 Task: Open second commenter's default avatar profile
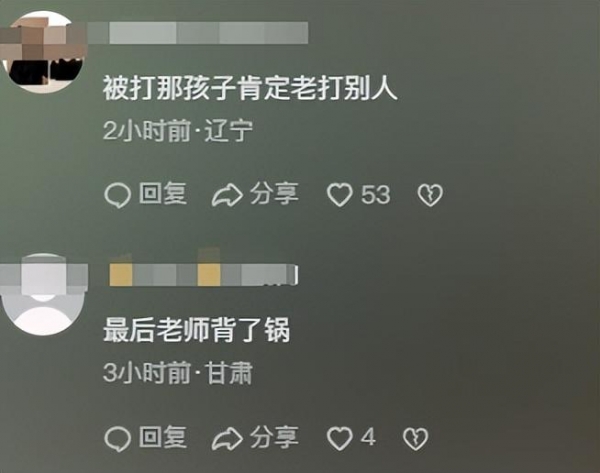[x=43, y=294]
